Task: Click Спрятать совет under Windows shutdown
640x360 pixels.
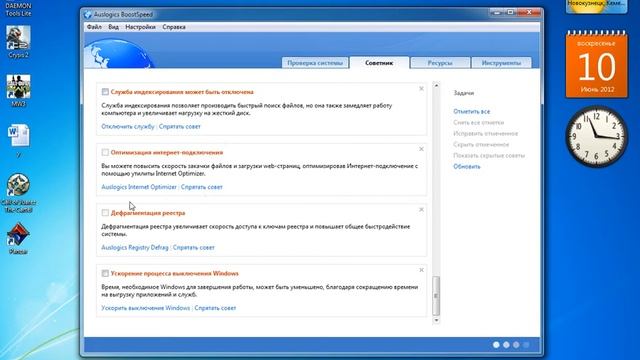Action: point(215,308)
